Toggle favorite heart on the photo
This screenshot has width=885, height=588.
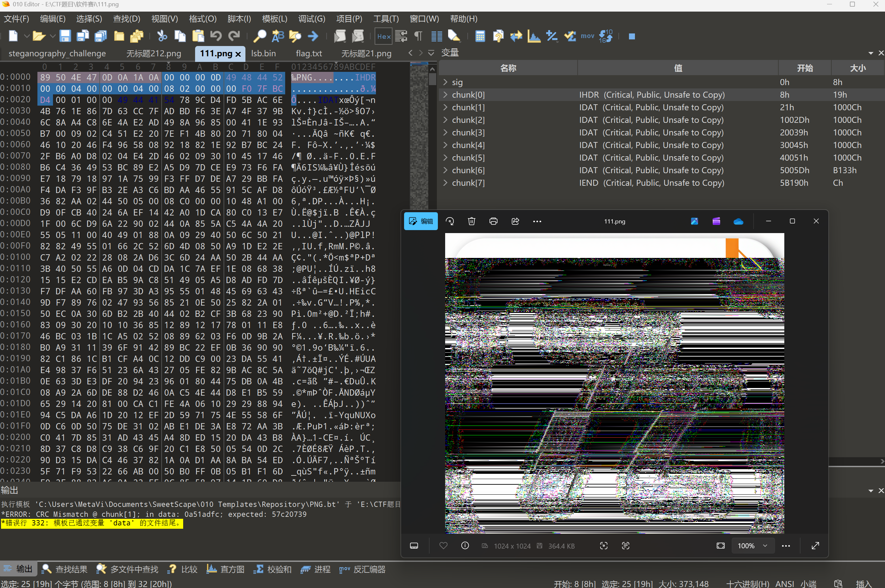pyautogui.click(x=443, y=546)
